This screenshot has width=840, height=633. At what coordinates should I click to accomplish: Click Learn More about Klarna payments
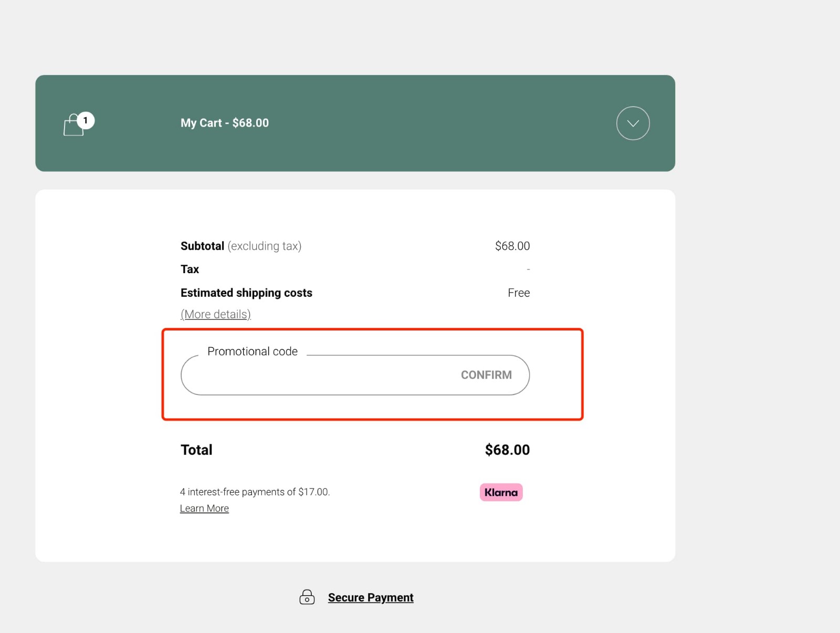(204, 508)
